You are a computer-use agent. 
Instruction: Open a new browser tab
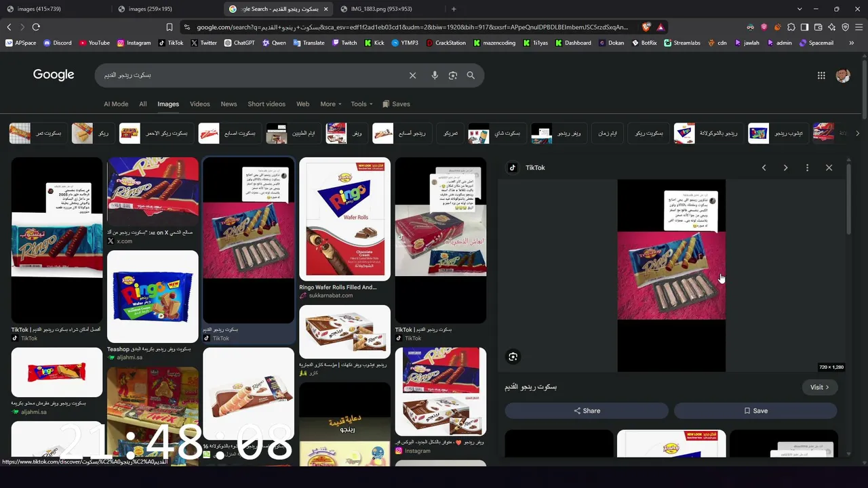454,9
